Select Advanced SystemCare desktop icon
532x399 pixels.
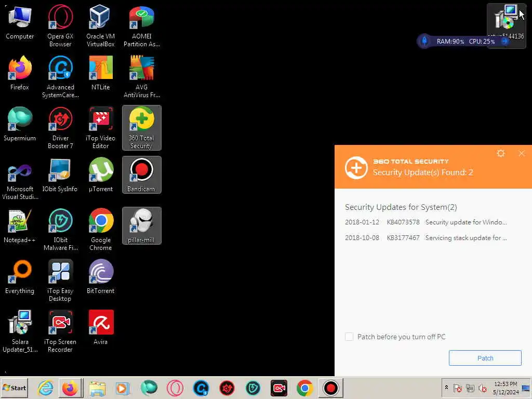[x=60, y=77]
